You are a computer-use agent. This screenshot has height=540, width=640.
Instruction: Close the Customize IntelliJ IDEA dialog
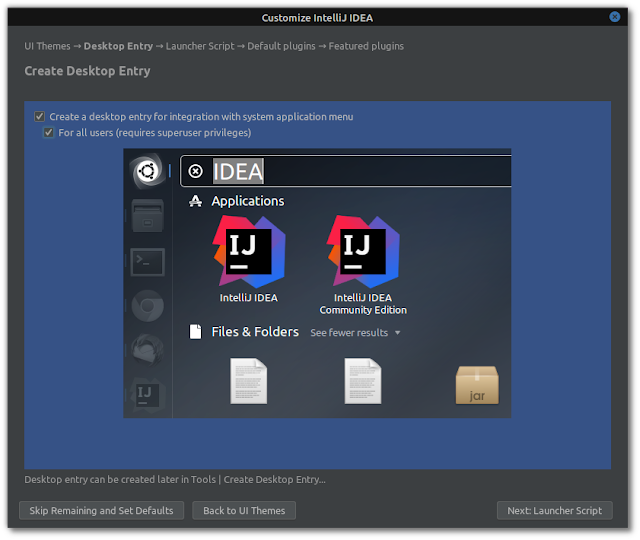[615, 17]
